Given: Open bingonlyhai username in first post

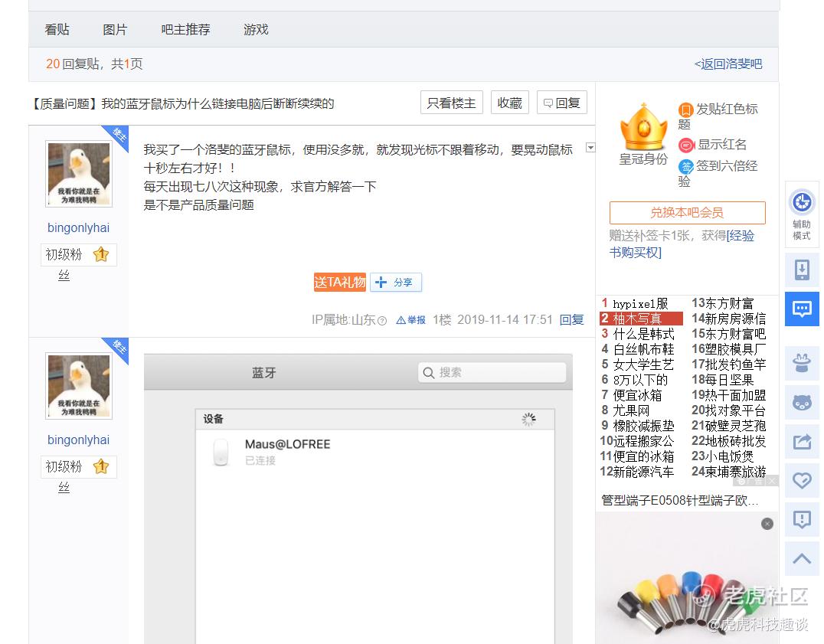Looking at the screenshot, I should [x=78, y=228].
